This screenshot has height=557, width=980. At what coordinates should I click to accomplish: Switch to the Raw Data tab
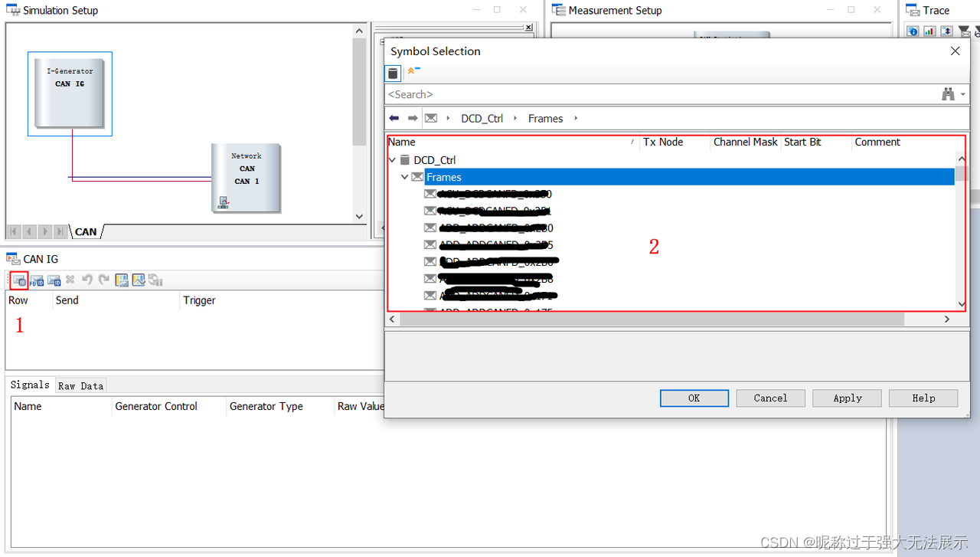click(80, 386)
